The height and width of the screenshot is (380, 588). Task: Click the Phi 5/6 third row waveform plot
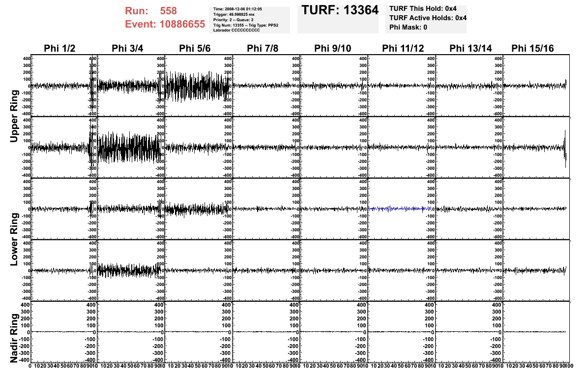coord(198,209)
